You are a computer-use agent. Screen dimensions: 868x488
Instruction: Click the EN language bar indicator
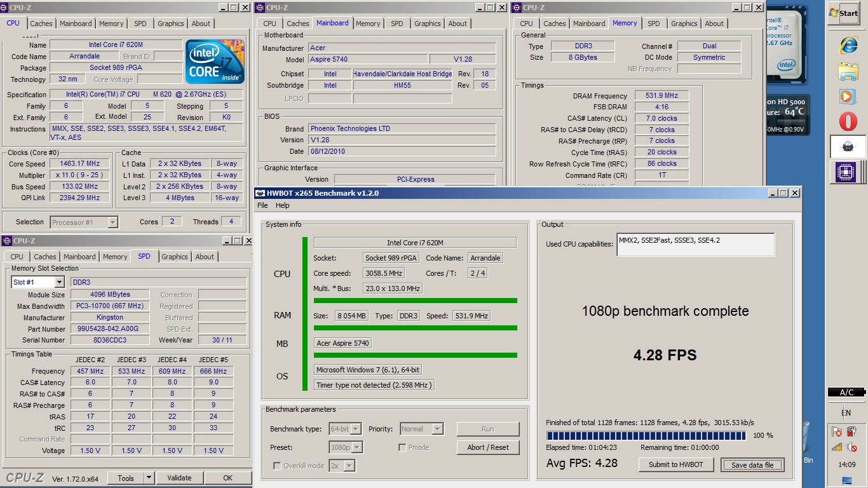tap(846, 413)
